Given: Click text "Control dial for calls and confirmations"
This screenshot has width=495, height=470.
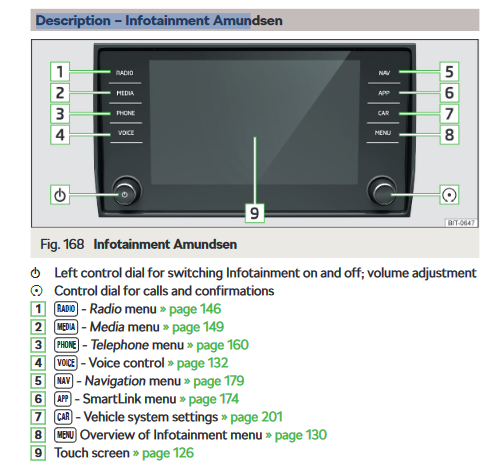Looking at the screenshot, I should [164, 291].
